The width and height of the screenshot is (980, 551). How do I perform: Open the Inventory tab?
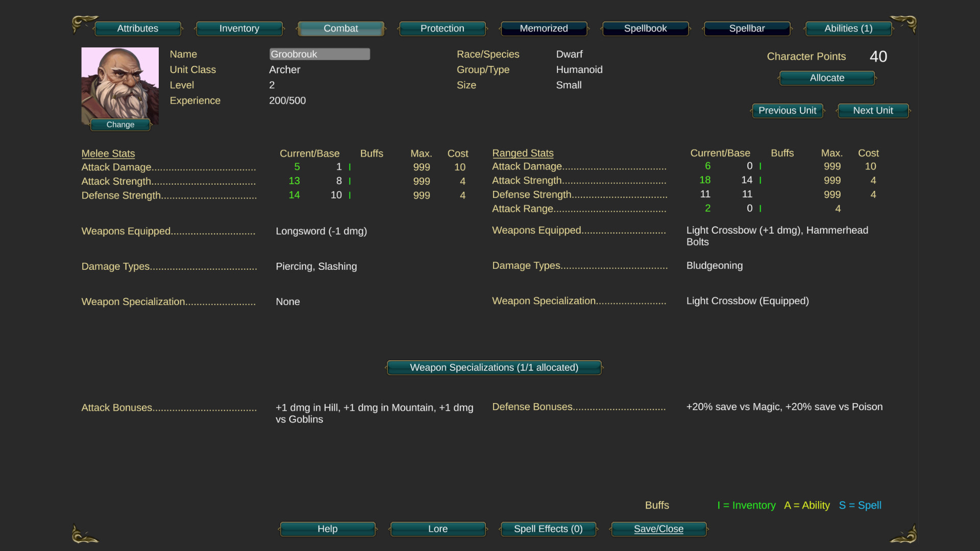coord(239,29)
